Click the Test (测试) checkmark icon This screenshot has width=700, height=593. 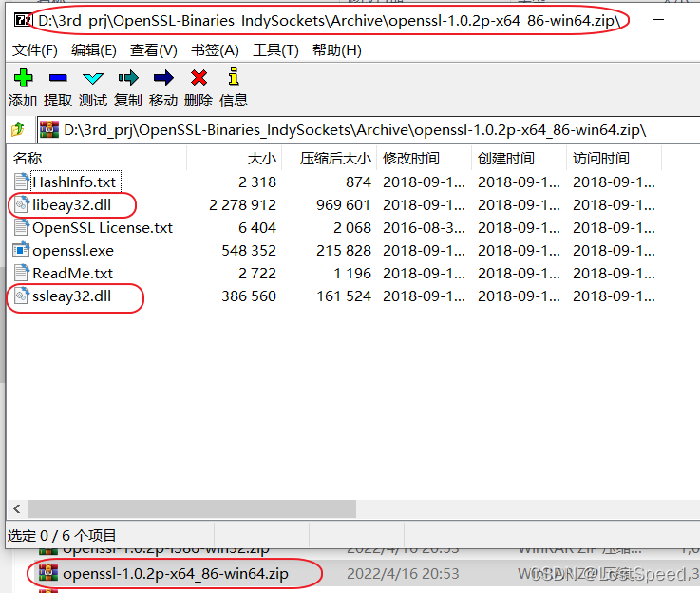pyautogui.click(x=93, y=79)
